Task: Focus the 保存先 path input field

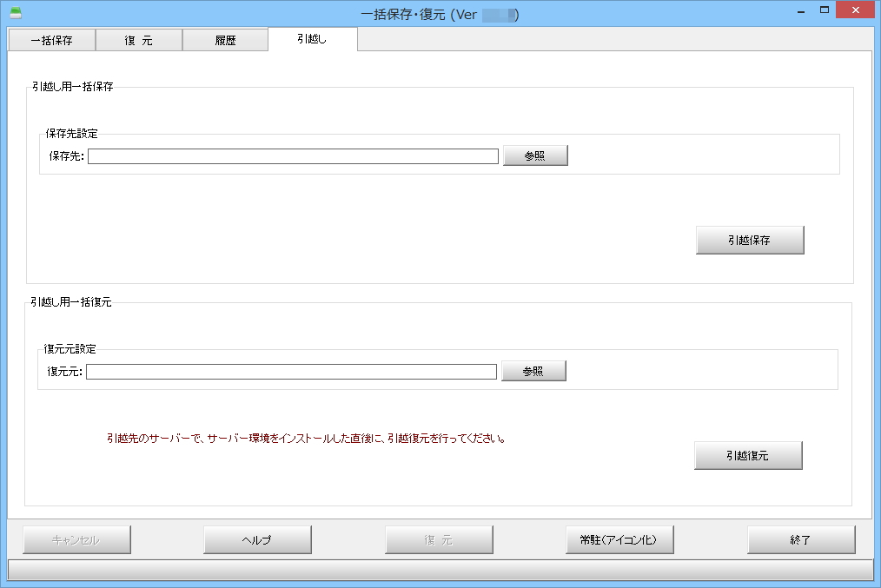Action: 293,156
